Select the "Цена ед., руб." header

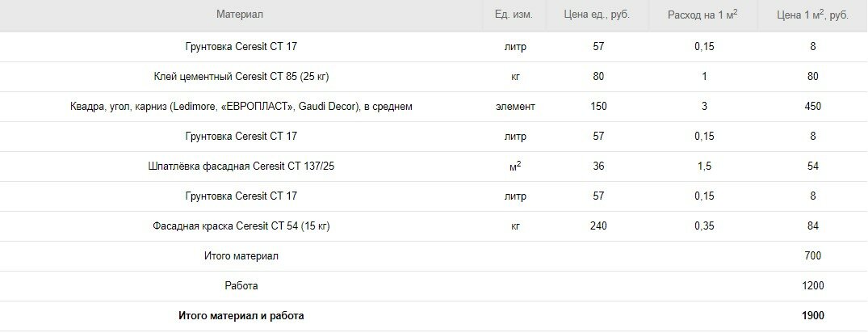[598, 15]
